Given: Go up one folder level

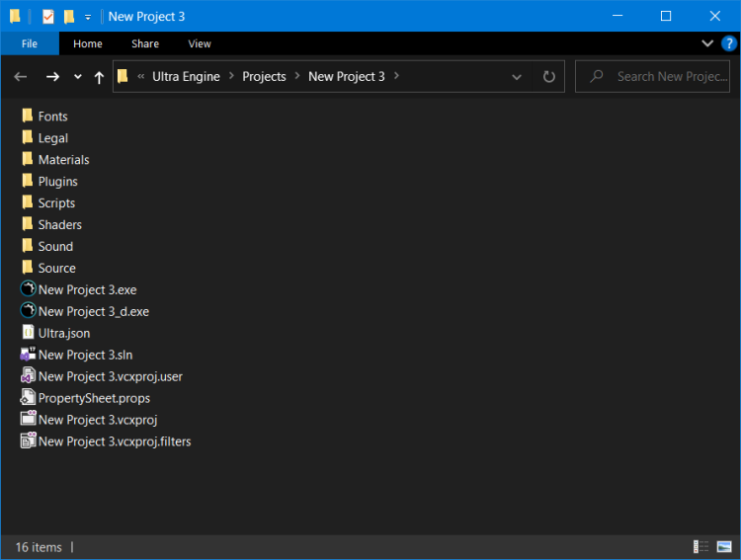Looking at the screenshot, I should click(99, 77).
